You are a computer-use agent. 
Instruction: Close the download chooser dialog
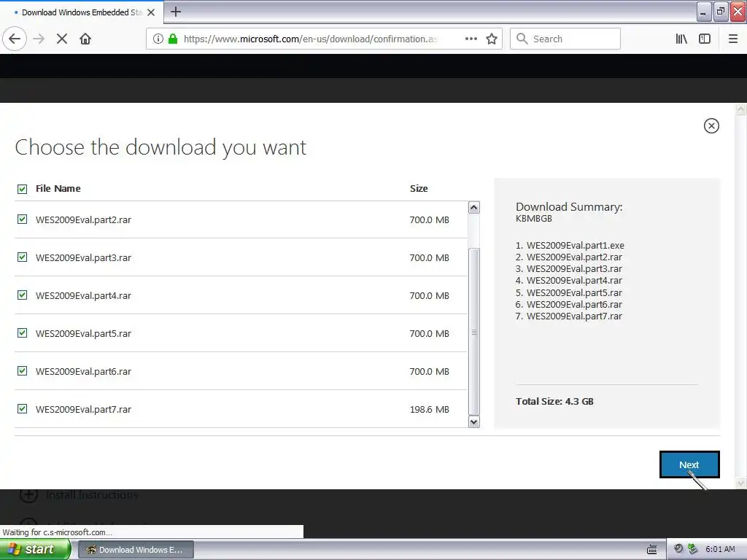[711, 125]
